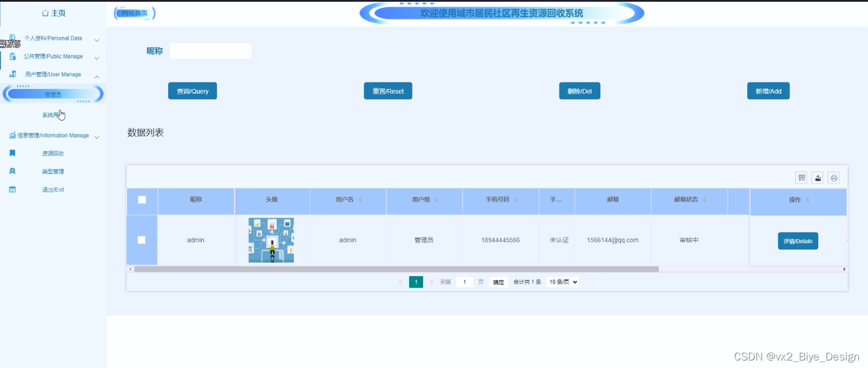Screen dimensions: 868x368
Task: Open the 10 条/页 page size dropdown
Action: pos(562,282)
